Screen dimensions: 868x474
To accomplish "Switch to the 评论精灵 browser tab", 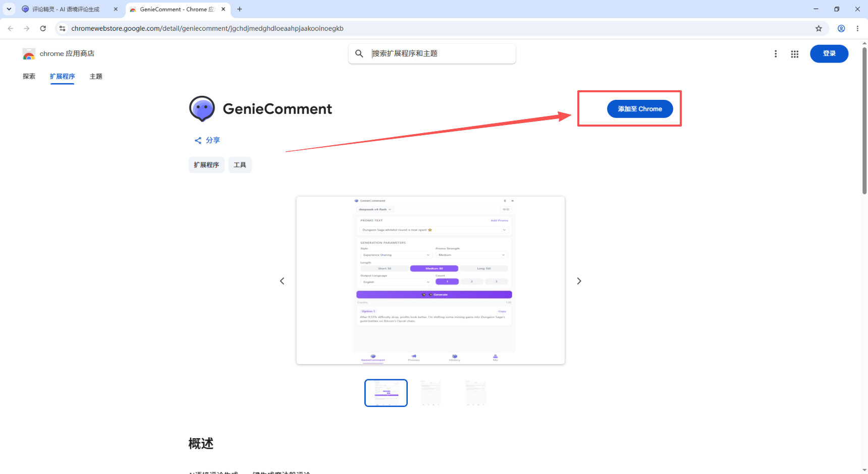I will click(x=66, y=9).
